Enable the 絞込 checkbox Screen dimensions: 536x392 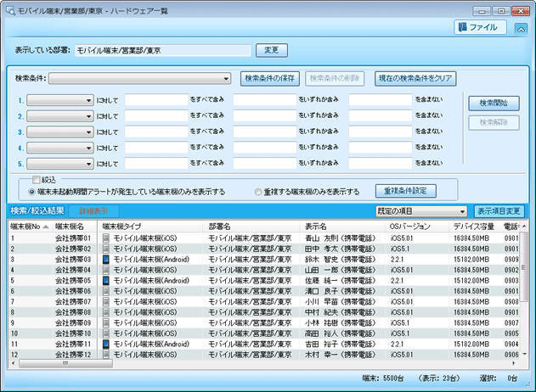coord(36,181)
